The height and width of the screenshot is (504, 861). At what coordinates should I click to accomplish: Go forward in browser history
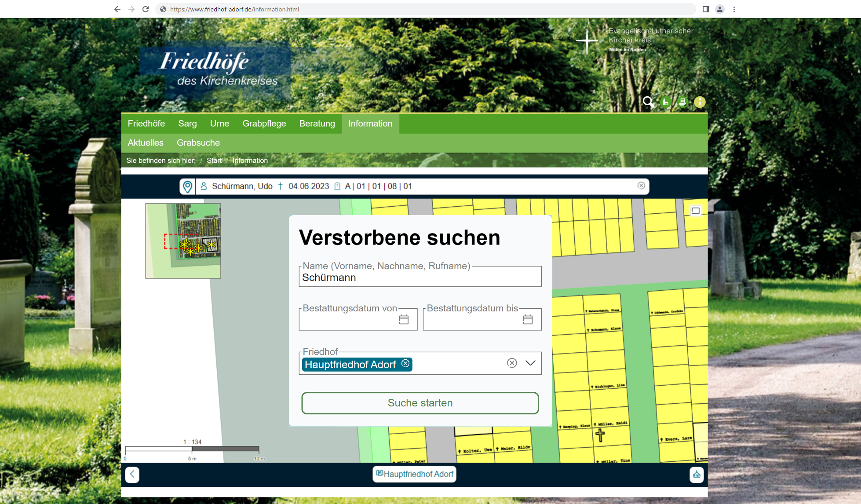[131, 9]
